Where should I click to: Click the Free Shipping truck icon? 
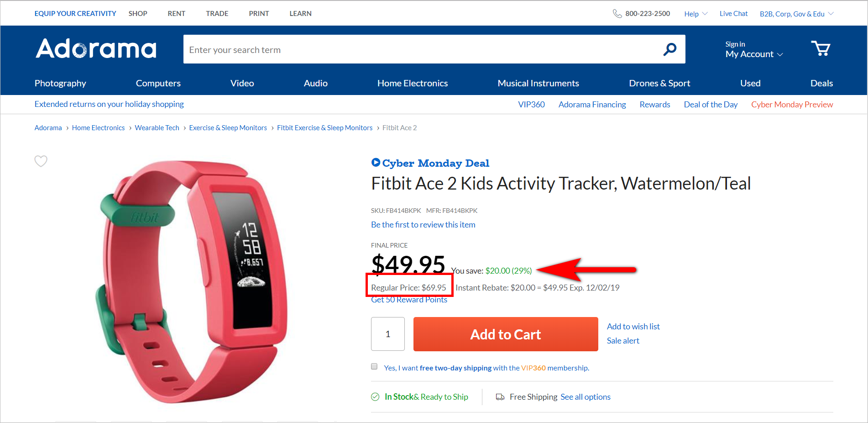pyautogui.click(x=498, y=397)
